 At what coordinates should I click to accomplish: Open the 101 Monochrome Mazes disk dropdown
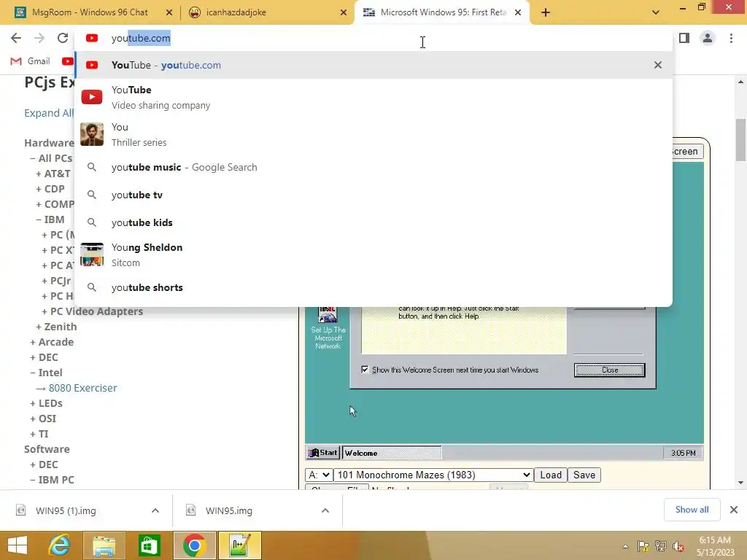point(433,475)
